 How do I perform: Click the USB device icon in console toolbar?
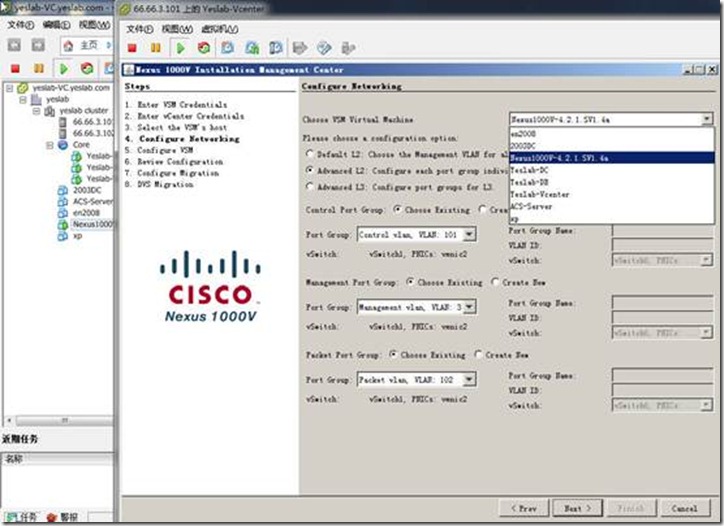[348, 48]
